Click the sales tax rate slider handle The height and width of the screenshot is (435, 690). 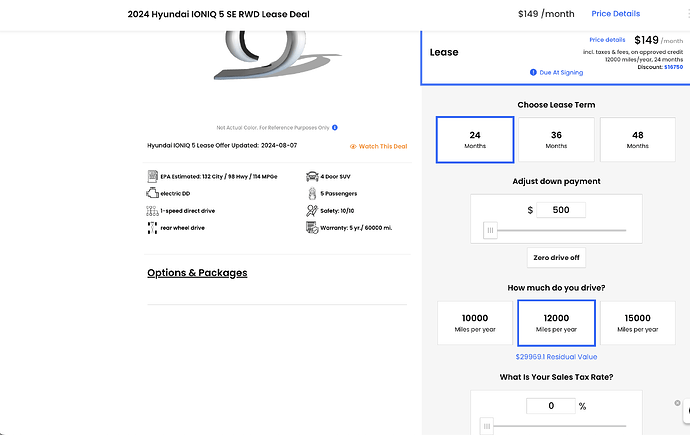(x=487, y=426)
